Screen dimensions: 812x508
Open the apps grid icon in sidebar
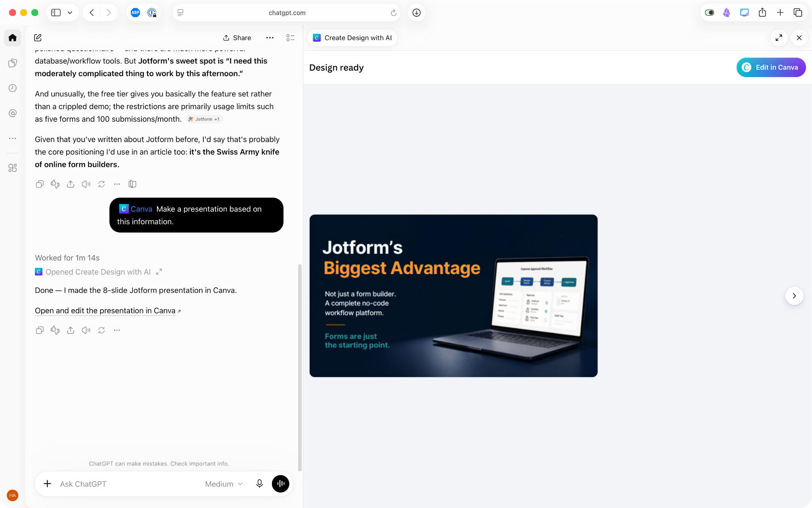[13, 168]
